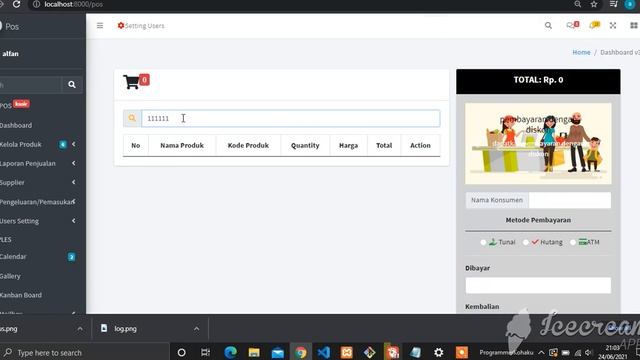This screenshot has width=640, height=360.
Task: Click the shopping cart icon
Action: [x=132, y=82]
